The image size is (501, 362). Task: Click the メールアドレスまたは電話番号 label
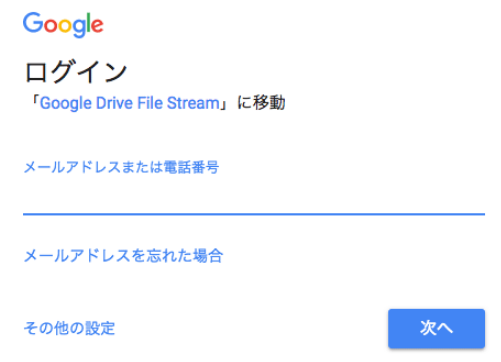(121, 167)
